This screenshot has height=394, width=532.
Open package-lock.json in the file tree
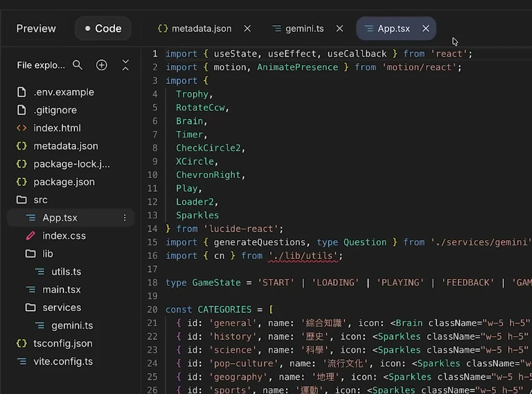tap(72, 164)
